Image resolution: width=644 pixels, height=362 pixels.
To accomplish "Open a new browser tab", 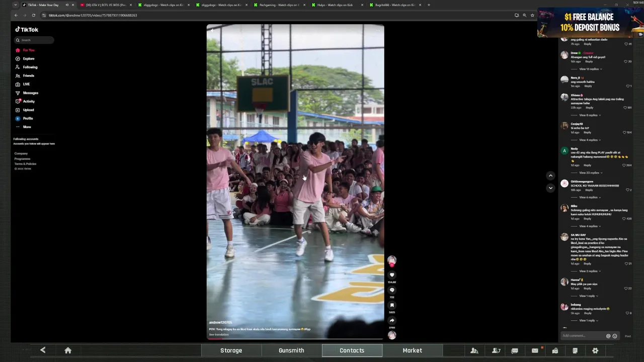I will pyautogui.click(x=429, y=5).
